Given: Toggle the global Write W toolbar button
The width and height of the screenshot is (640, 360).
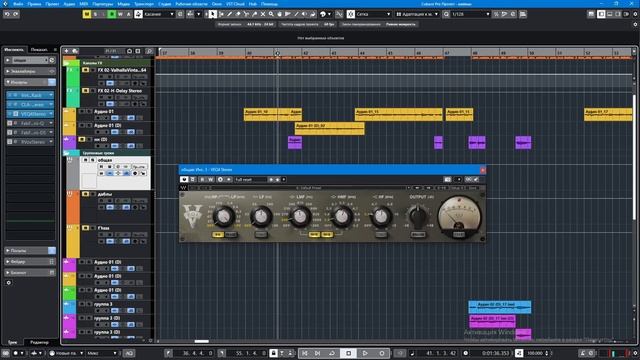Looking at the screenshot, I should pyautogui.click(x=120, y=14).
